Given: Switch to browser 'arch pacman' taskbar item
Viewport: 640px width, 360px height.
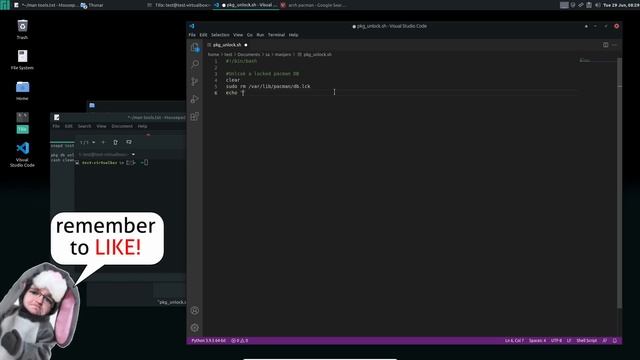Looking at the screenshot, I should click(x=313, y=5).
